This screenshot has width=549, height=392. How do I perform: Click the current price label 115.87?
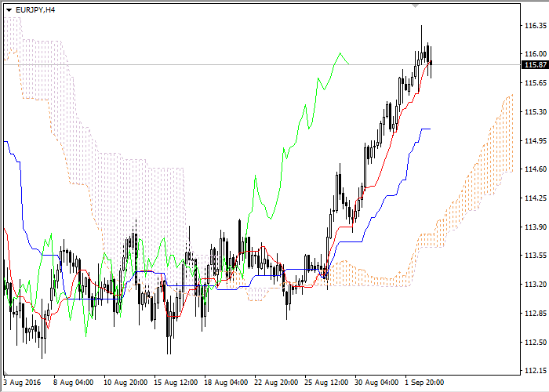(536, 65)
